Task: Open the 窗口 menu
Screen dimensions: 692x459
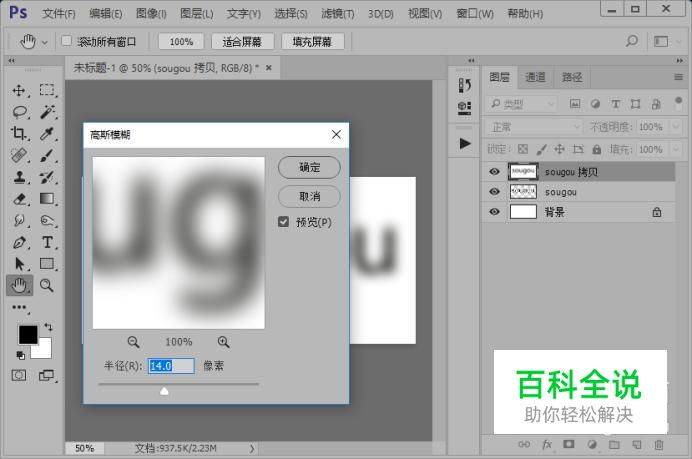Action: click(x=475, y=14)
